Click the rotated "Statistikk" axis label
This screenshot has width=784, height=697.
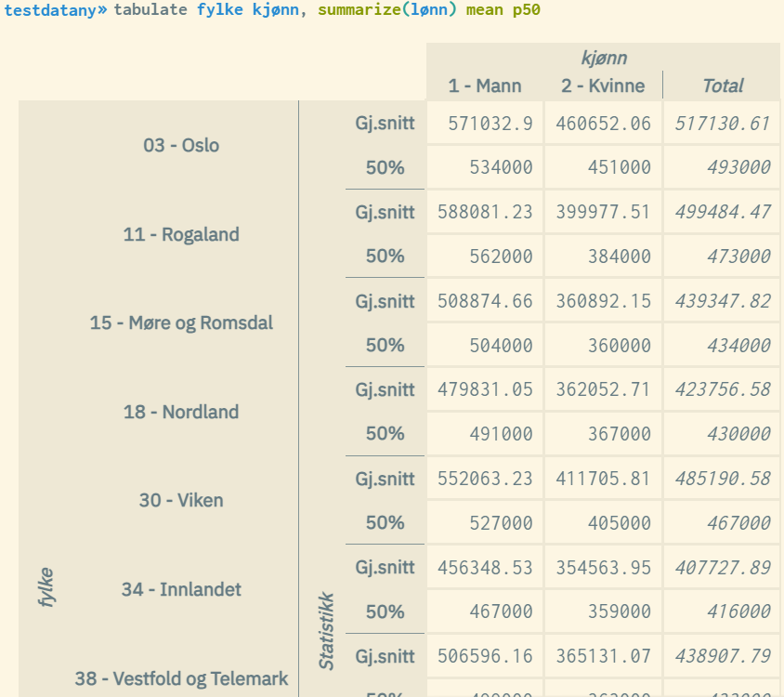click(326, 631)
